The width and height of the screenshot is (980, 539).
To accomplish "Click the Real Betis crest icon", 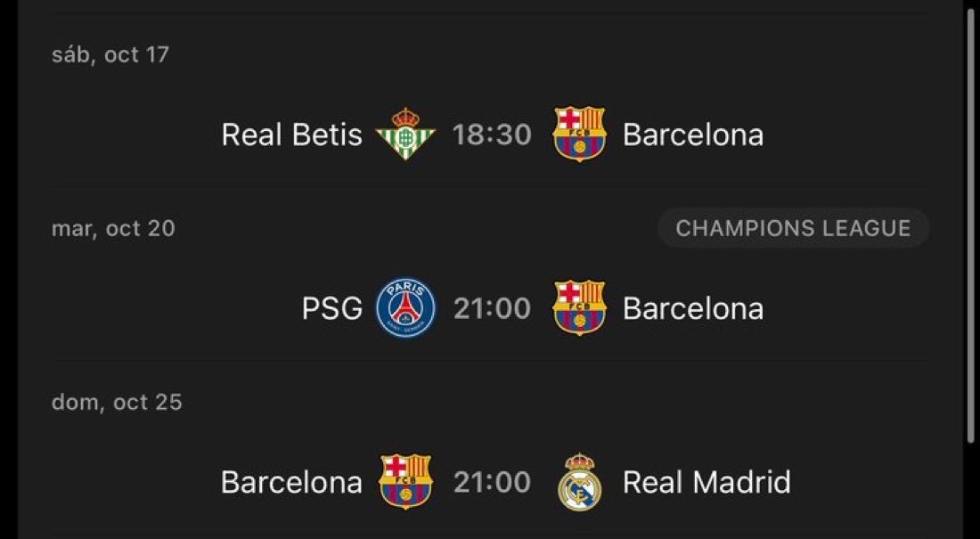I will [405, 134].
